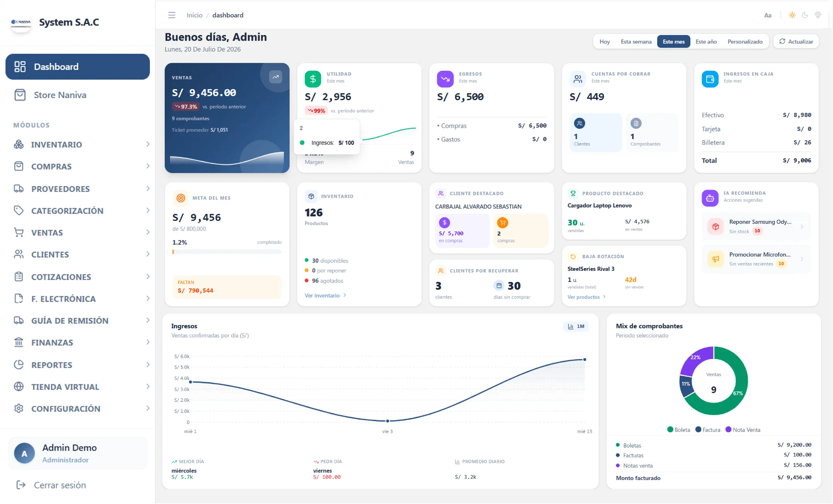
Task: Click the Producto Destacado trophy icon
Action: [573, 193]
